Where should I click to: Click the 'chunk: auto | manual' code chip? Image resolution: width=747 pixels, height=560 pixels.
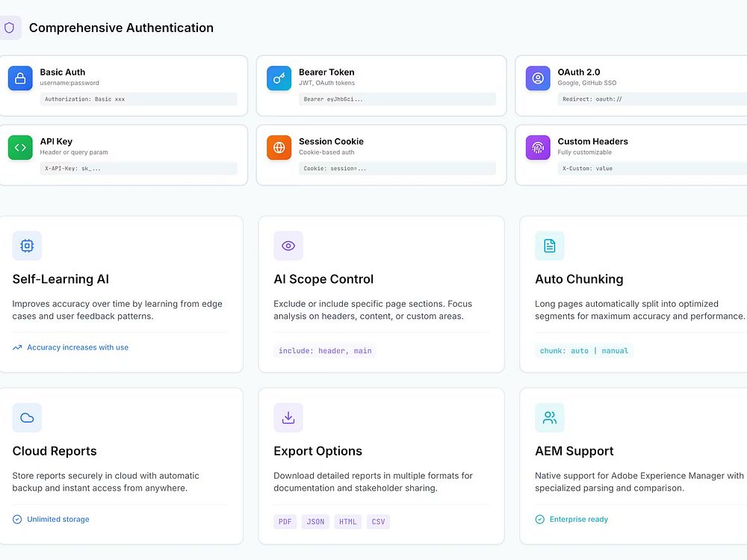tap(584, 351)
